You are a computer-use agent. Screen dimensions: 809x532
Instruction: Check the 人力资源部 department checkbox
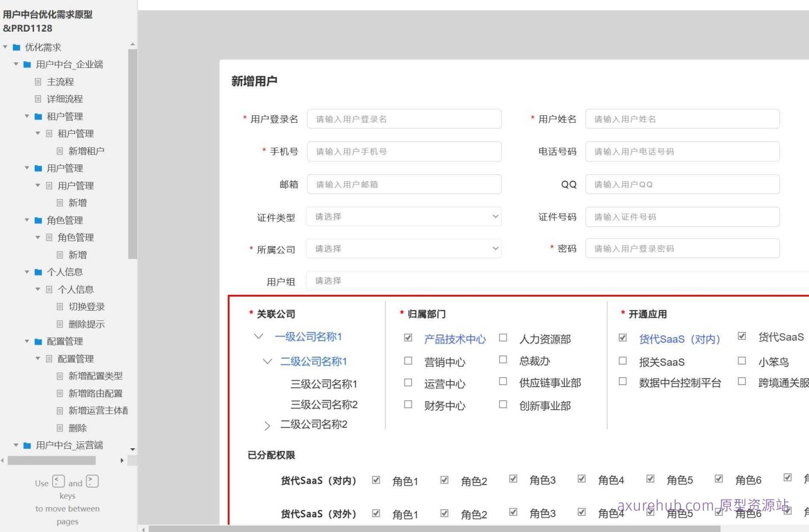point(503,338)
